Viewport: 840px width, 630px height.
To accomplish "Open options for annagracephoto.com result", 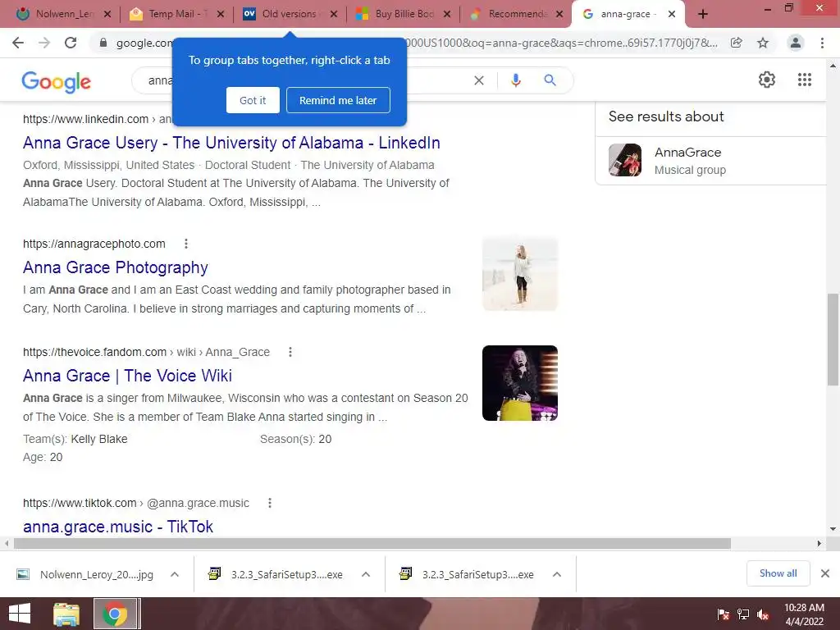I will 186,244.
